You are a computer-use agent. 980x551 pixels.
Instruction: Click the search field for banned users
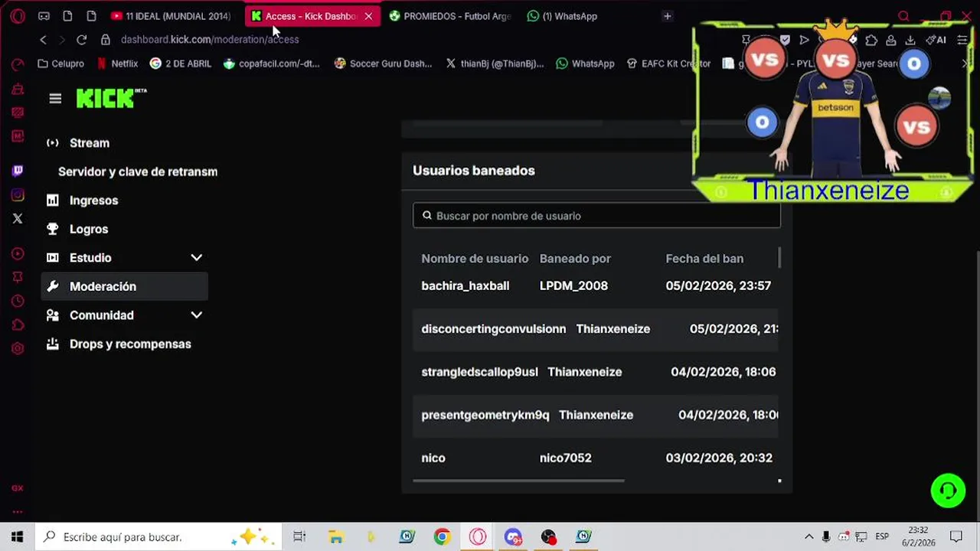point(596,216)
